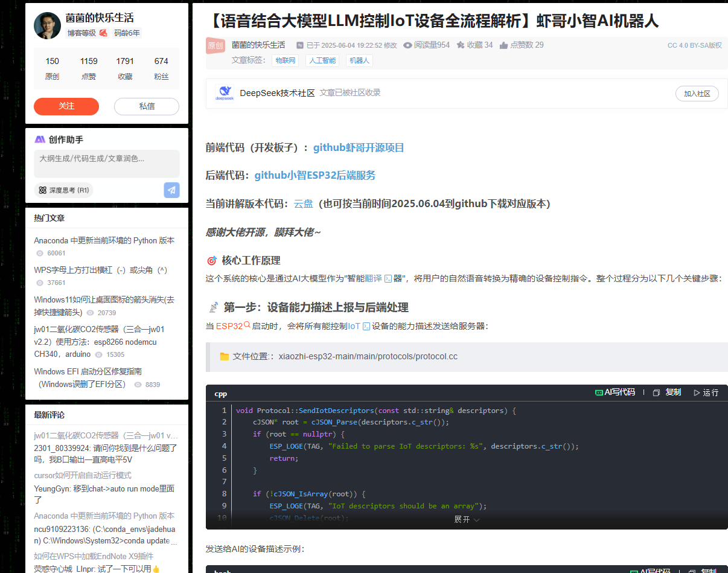Click the sidebar author name 菌菌的快乐生活
The height and width of the screenshot is (573, 728).
[100, 18]
